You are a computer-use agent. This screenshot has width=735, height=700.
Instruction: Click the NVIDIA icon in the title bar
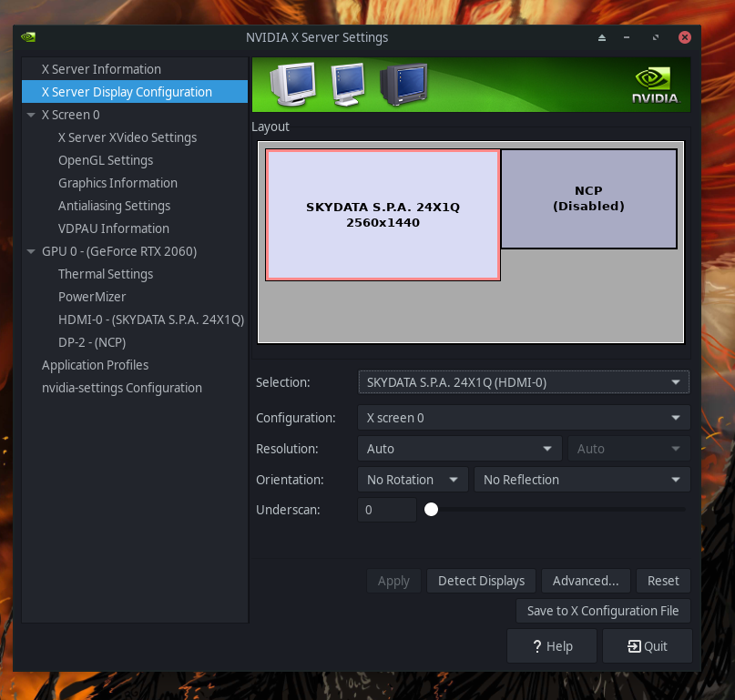[27, 37]
